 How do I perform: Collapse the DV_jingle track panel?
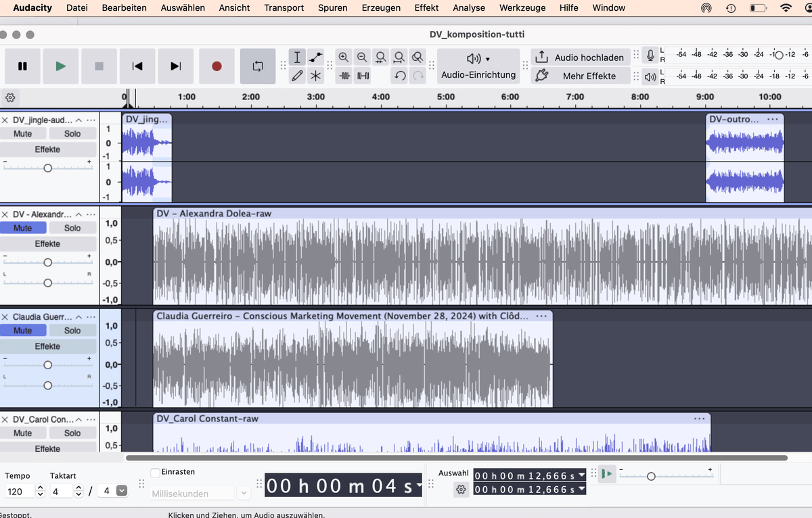(x=78, y=120)
